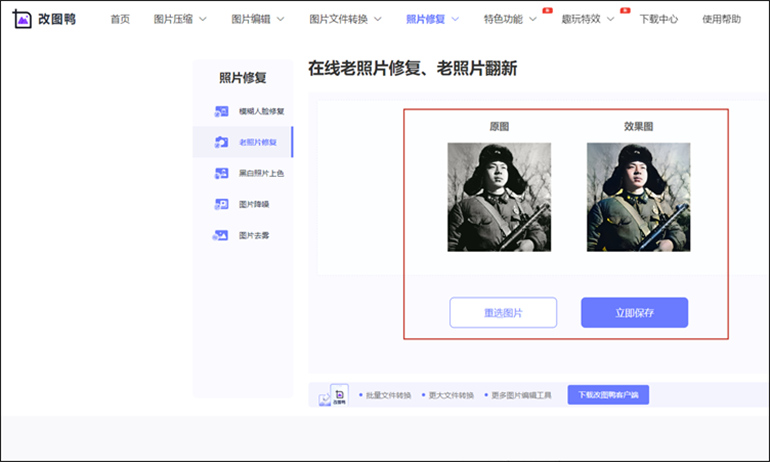770x462 pixels.
Task: Expand the 特色功能 dropdown arrow
Action: (x=533, y=19)
